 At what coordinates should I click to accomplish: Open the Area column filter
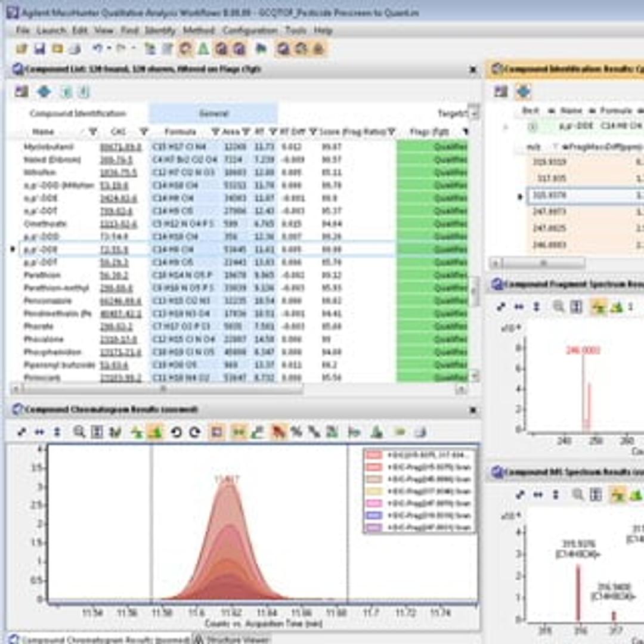246,132
